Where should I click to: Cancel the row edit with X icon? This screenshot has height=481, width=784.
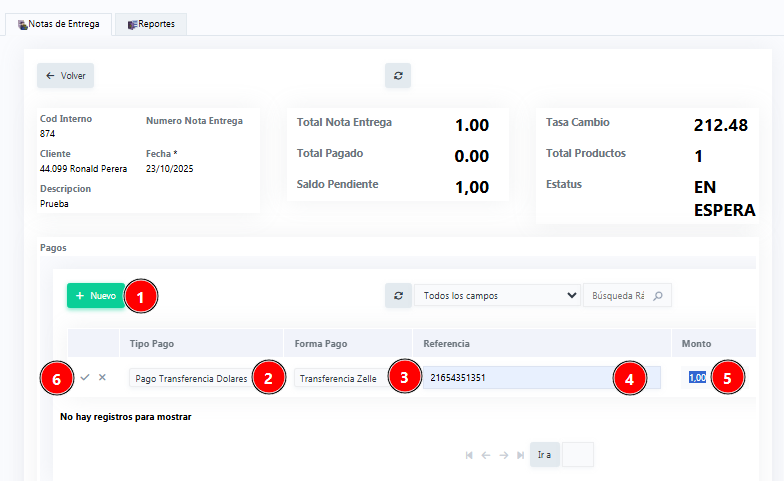coord(102,378)
